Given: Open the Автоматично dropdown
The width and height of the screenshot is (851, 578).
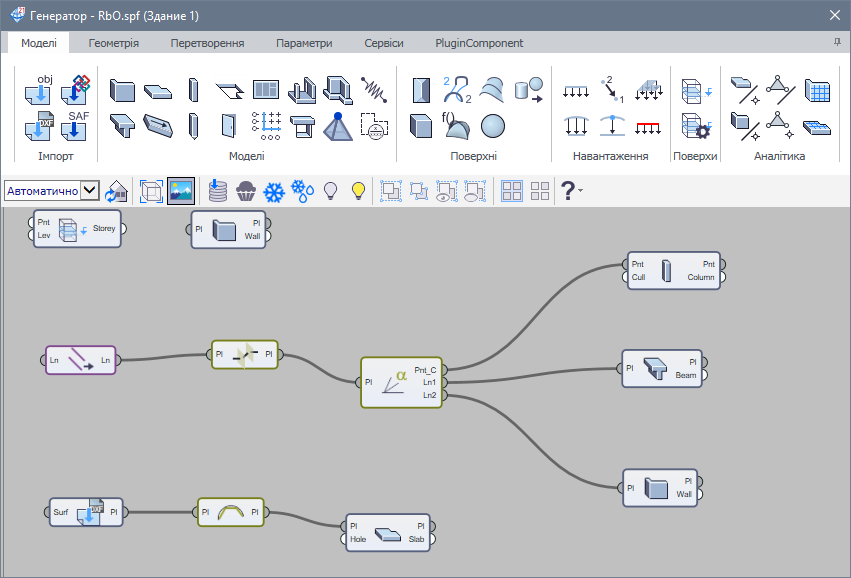Looking at the screenshot, I should (89, 190).
